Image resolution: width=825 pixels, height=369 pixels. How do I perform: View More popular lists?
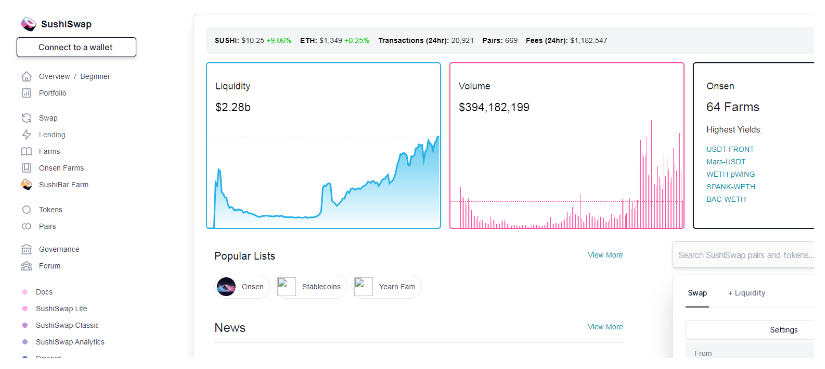click(x=605, y=255)
